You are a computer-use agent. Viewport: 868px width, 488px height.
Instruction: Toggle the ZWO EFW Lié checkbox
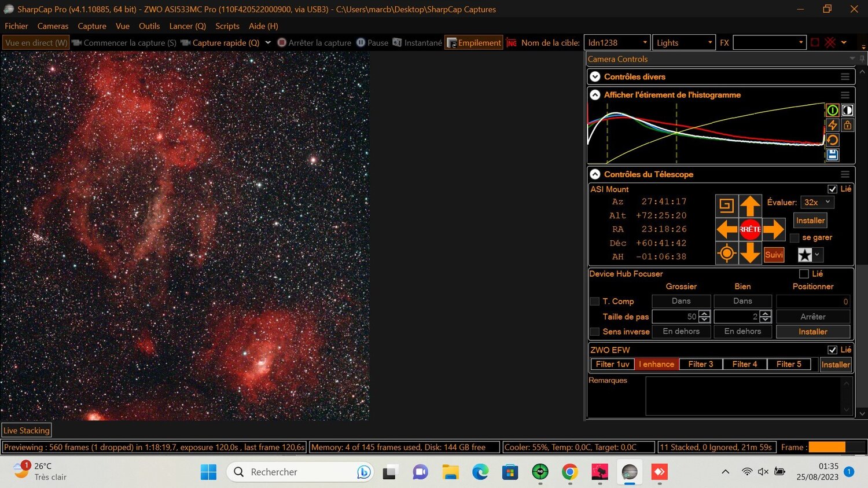(832, 350)
